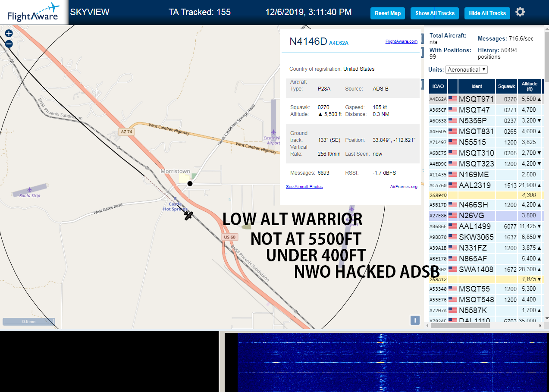Select the MSQT310 aircraft row

tap(486, 153)
